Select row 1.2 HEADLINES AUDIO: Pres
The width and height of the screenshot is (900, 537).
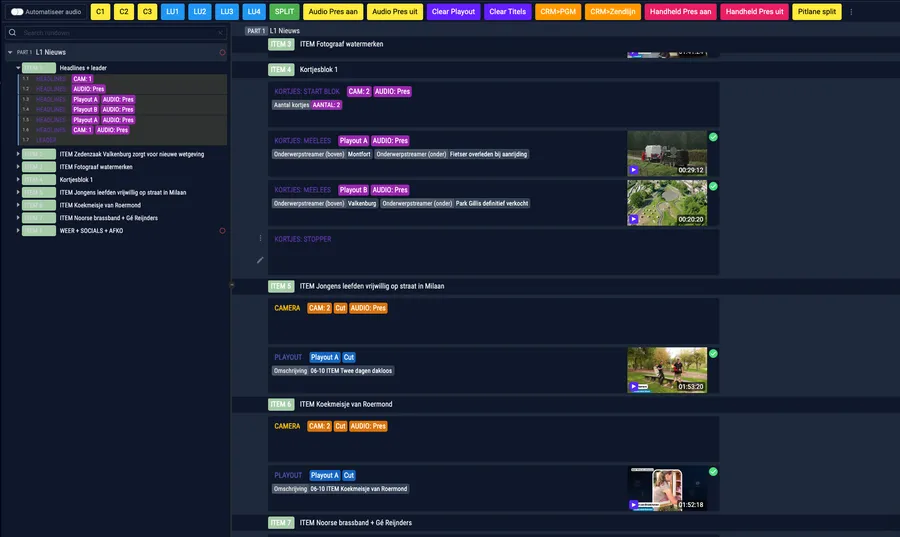pyautogui.click(x=123, y=89)
